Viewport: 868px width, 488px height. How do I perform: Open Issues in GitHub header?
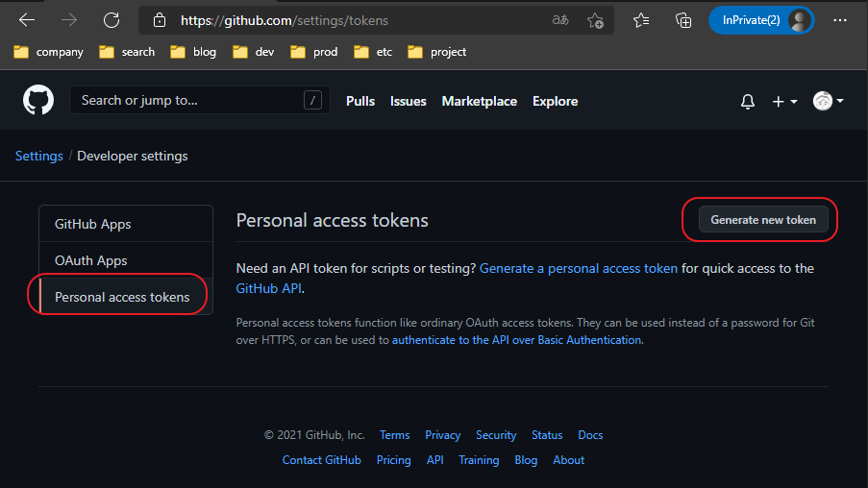coord(408,101)
